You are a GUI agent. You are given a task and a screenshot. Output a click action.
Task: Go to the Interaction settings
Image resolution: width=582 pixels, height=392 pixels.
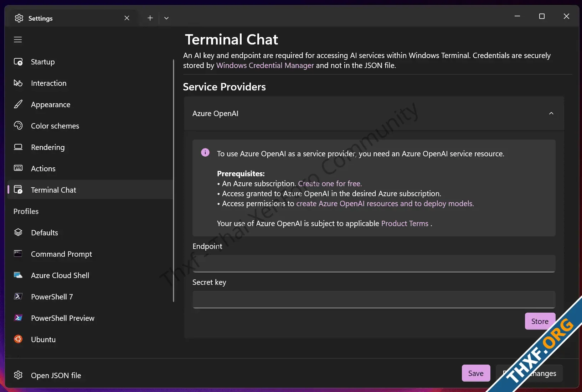pyautogui.click(x=90, y=83)
